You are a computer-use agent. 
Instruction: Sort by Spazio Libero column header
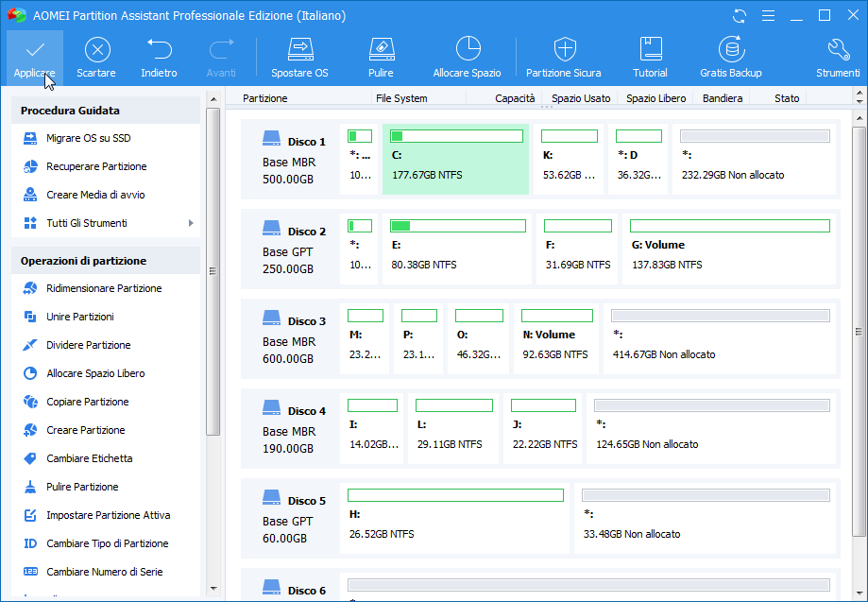[x=656, y=98]
